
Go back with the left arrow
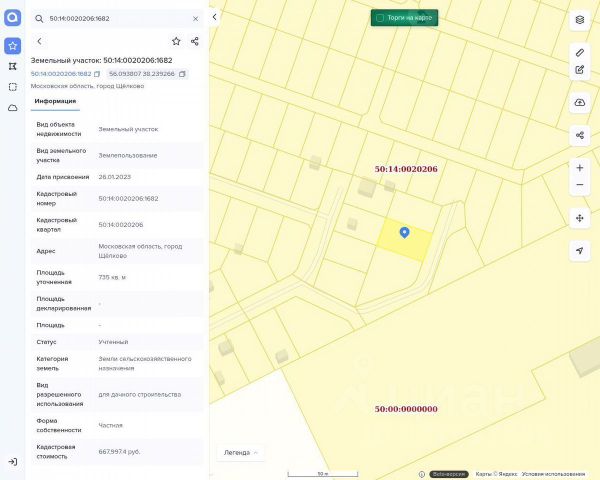[39, 41]
